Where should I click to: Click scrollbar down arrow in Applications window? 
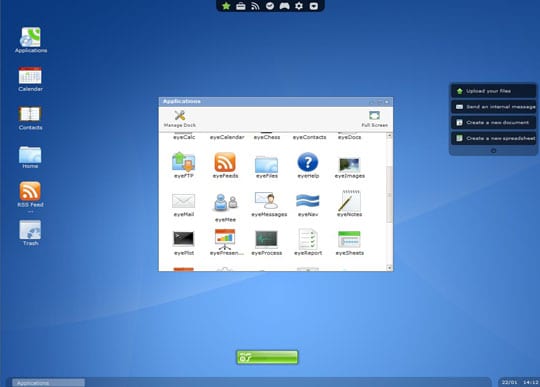tap(390, 268)
